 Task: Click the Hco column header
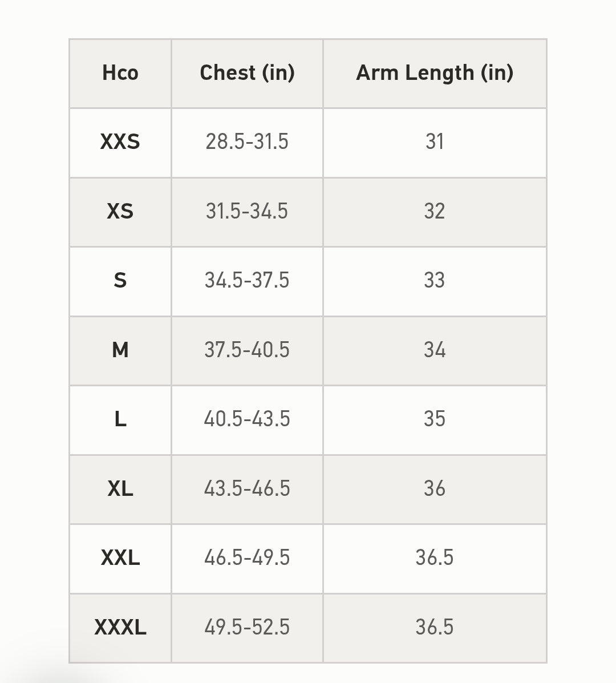(x=120, y=73)
